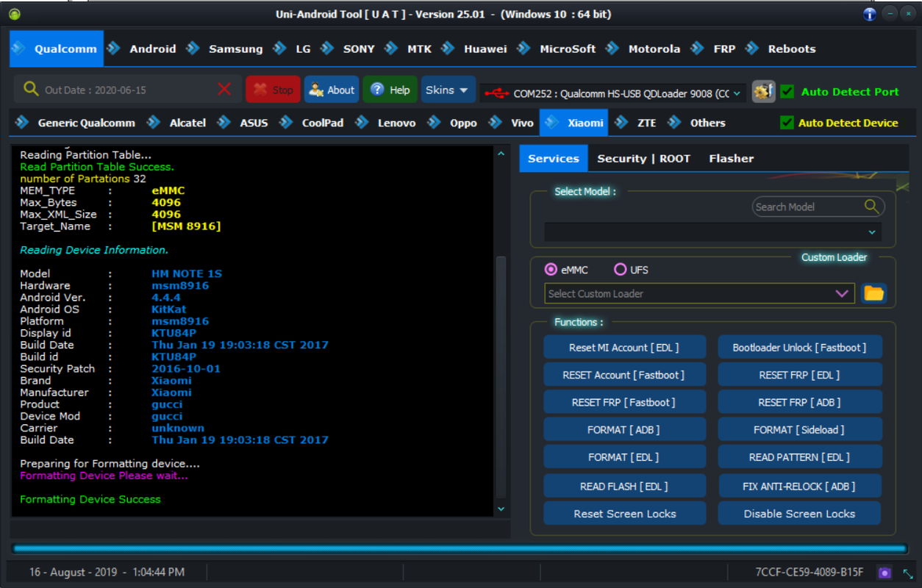
Task: Click the yellow magnifier search icon
Action: (x=30, y=89)
